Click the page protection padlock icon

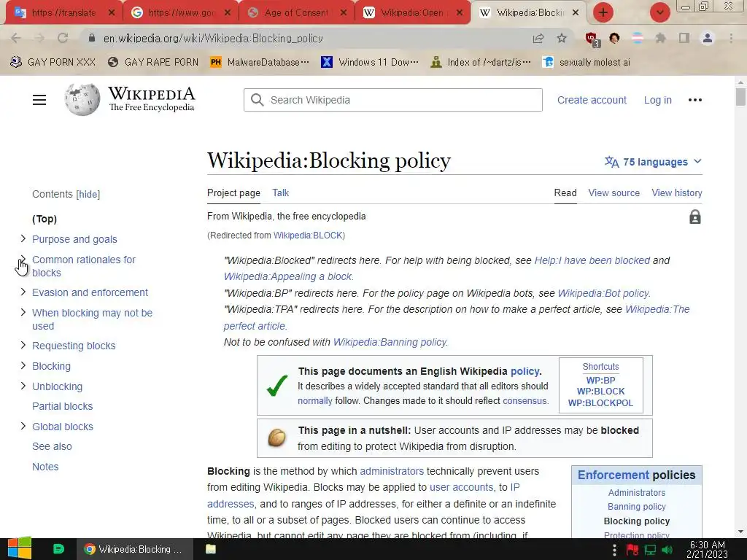click(695, 217)
